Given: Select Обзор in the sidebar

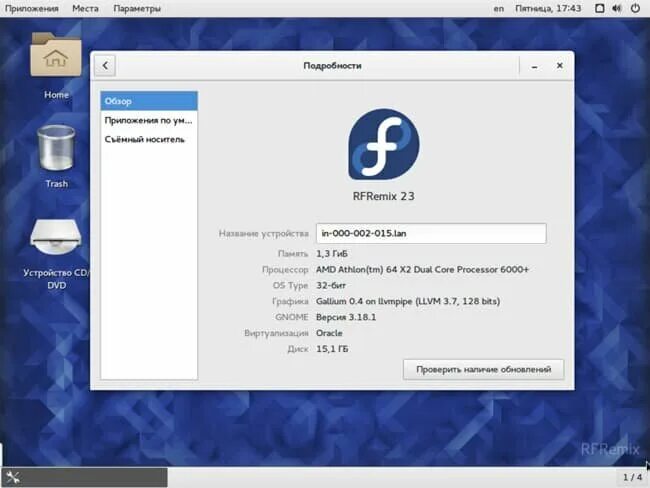Looking at the screenshot, I should click(x=149, y=101).
